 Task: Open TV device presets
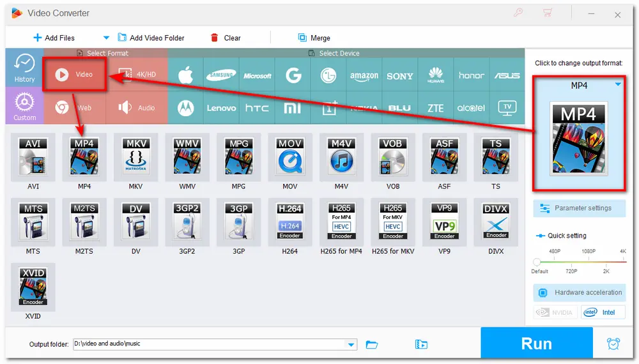point(507,108)
